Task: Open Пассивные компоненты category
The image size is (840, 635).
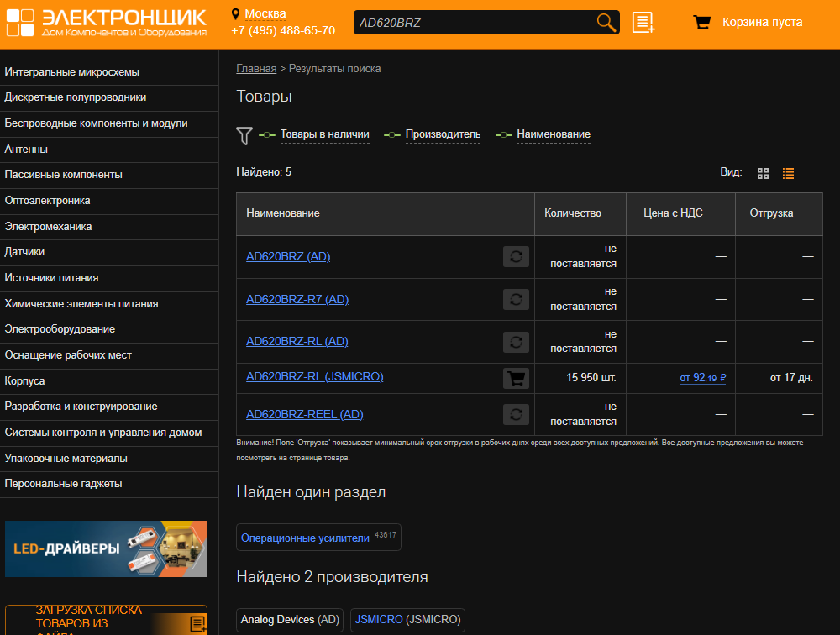Action: click(x=109, y=175)
